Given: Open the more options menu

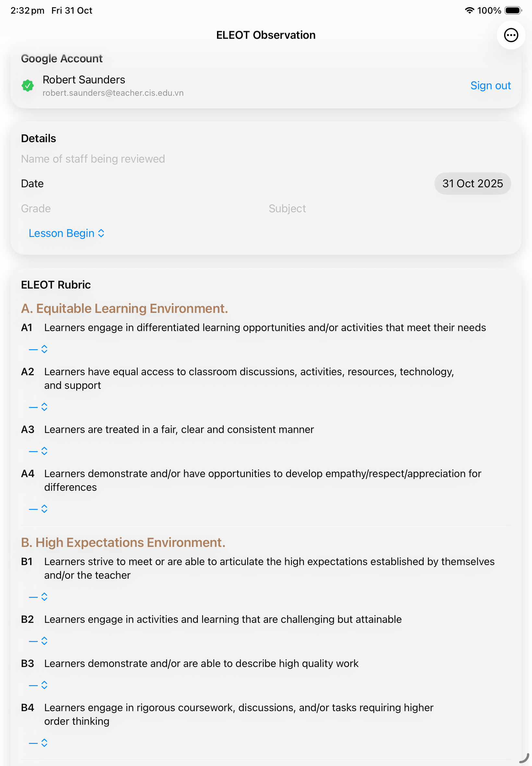Looking at the screenshot, I should (511, 35).
